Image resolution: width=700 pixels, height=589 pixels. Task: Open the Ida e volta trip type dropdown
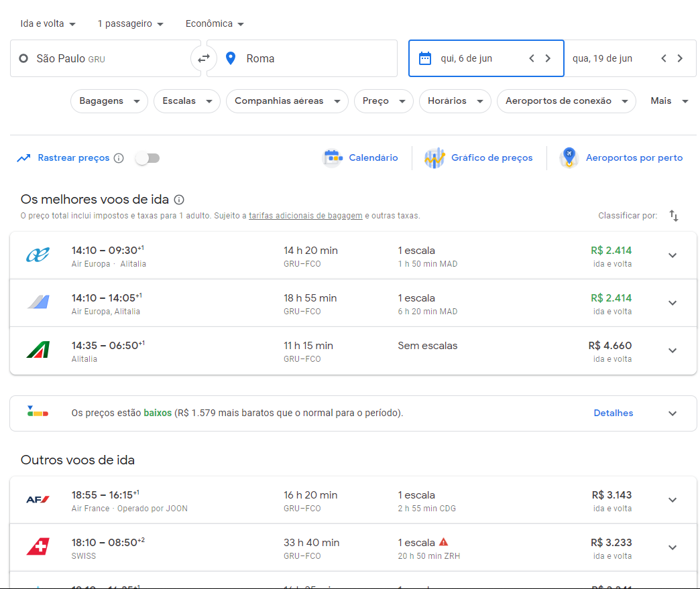48,23
